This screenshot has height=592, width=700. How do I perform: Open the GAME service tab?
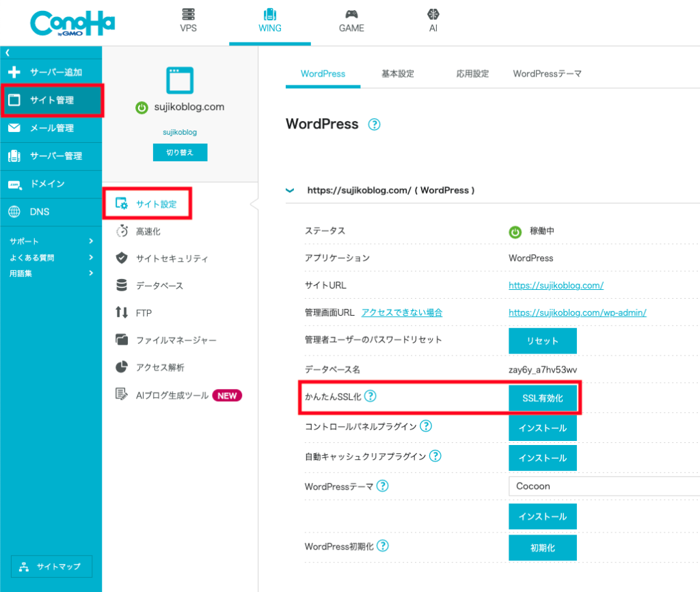[351, 21]
